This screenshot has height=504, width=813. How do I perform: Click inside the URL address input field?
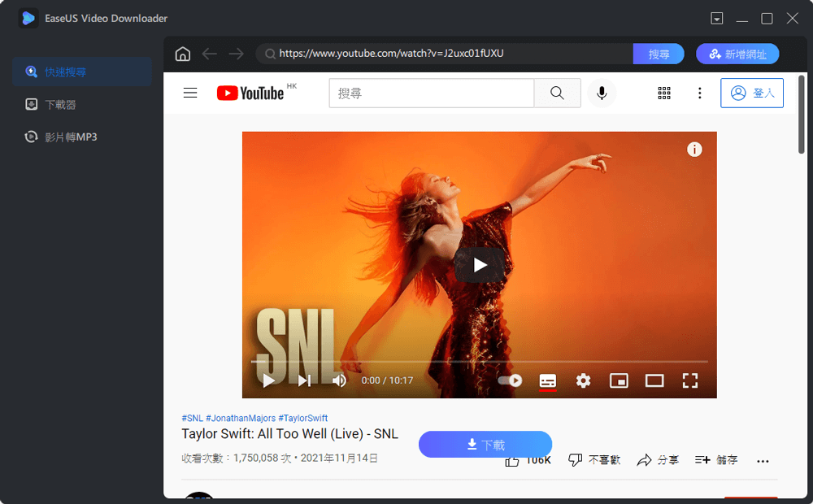[447, 54]
